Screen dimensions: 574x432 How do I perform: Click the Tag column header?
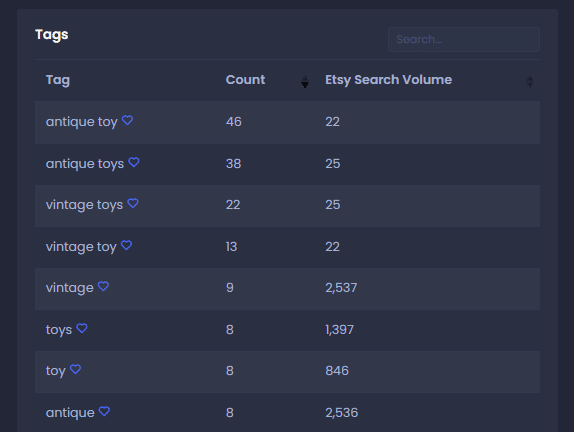click(58, 80)
